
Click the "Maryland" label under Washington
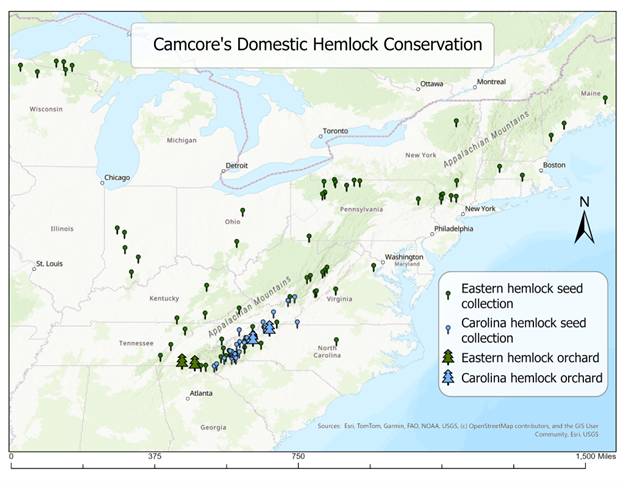tap(407, 264)
